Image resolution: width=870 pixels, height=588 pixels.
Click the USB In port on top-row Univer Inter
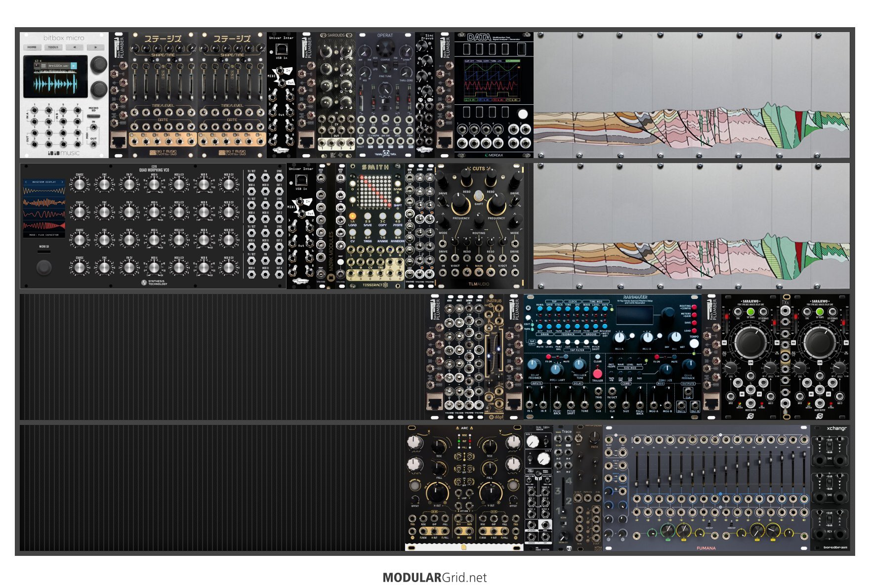282,48
